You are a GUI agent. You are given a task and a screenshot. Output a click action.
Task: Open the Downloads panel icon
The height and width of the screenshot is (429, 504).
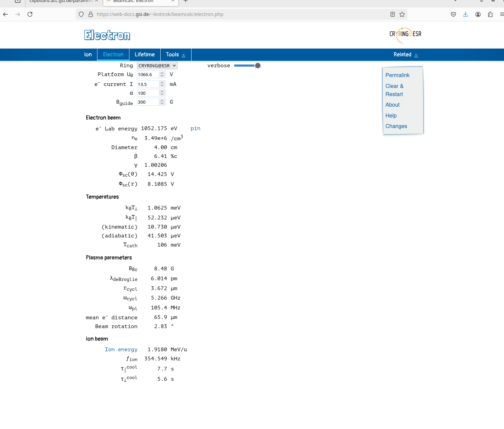click(x=466, y=14)
